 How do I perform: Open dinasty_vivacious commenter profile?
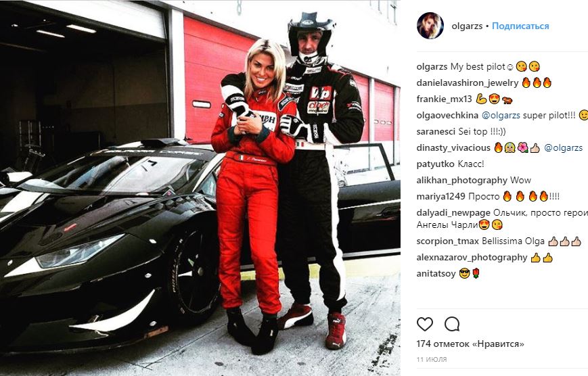[453, 148]
